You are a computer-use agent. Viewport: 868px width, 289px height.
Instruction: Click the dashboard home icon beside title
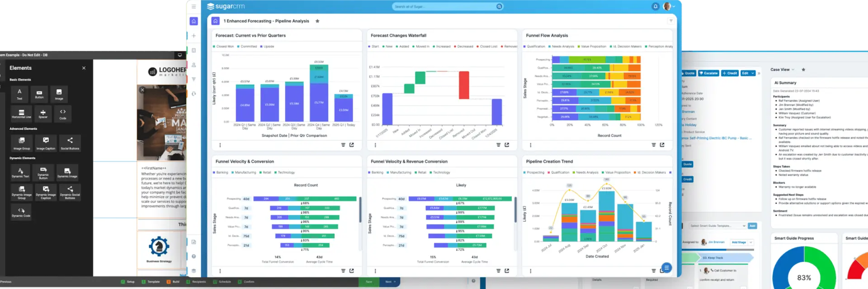pos(216,21)
